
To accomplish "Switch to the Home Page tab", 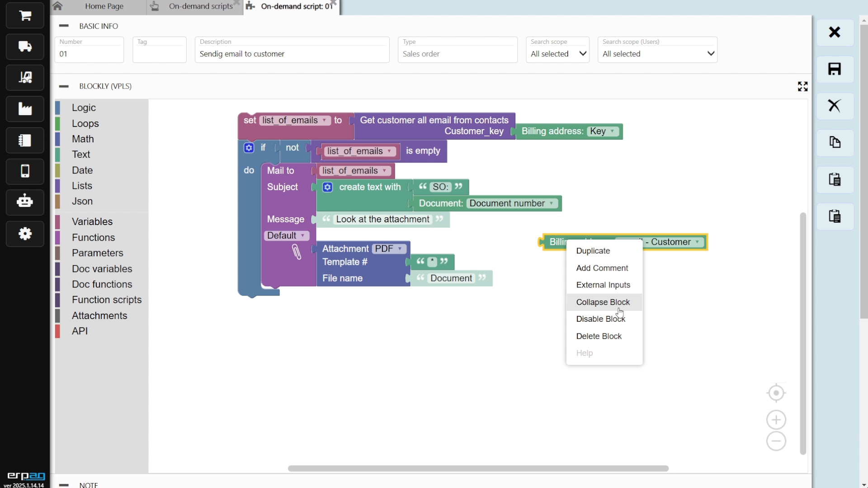I will [104, 6].
